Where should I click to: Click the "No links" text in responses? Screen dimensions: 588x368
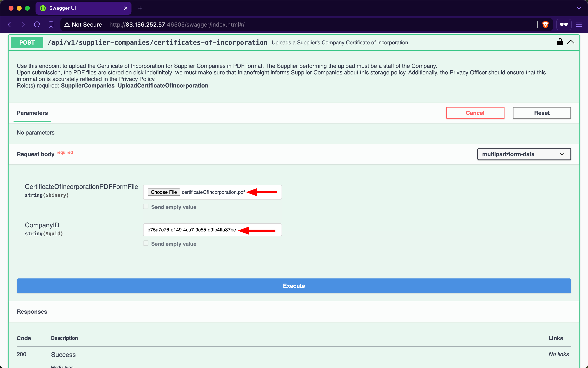(559, 354)
